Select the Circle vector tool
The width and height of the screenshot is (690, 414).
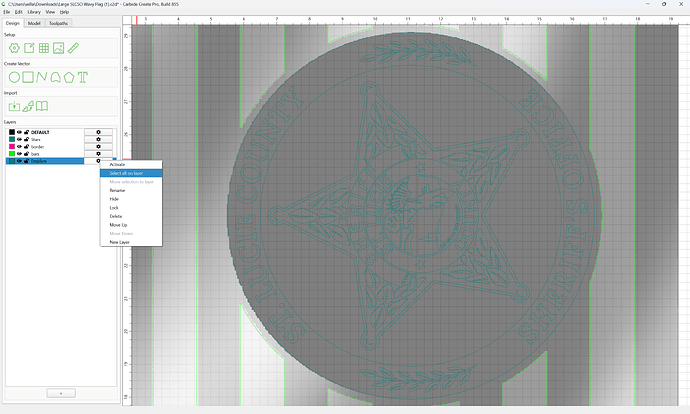click(x=15, y=77)
